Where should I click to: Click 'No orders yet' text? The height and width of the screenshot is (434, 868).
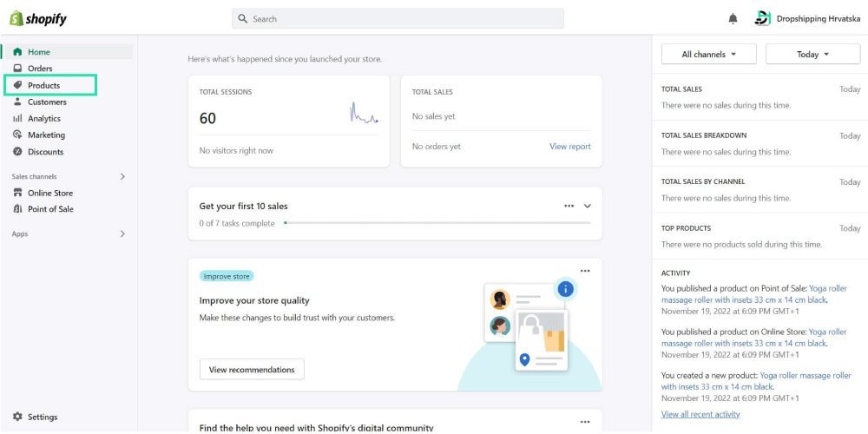437,147
